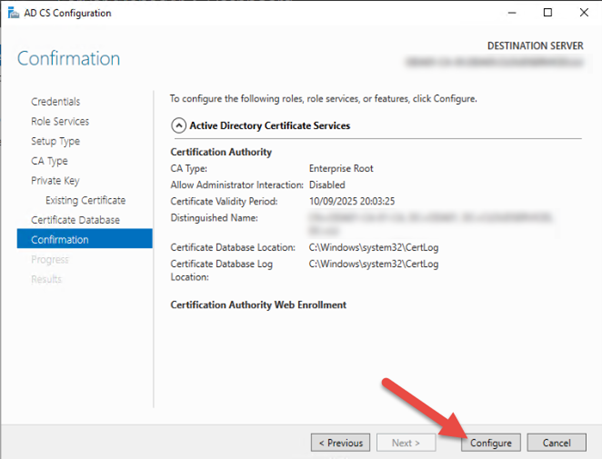Screen dimensions: 602x459
Task: Click the Enterprise Root value
Action: click(x=341, y=168)
